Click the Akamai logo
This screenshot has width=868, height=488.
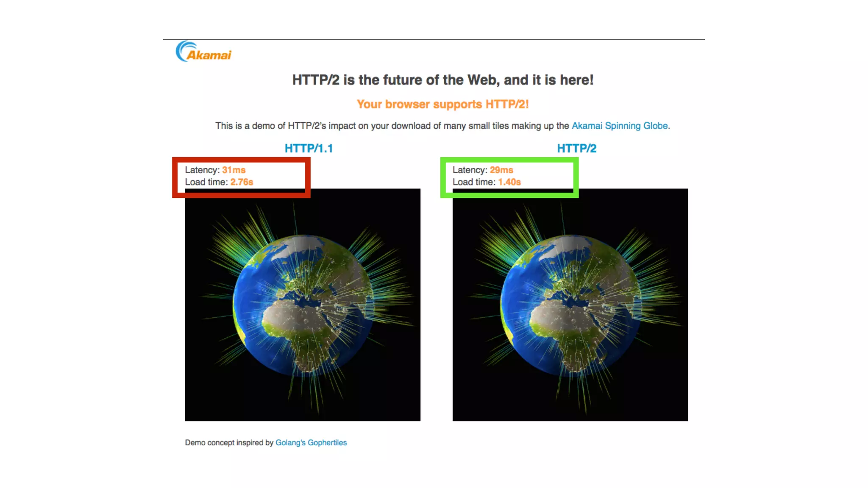[x=203, y=52]
